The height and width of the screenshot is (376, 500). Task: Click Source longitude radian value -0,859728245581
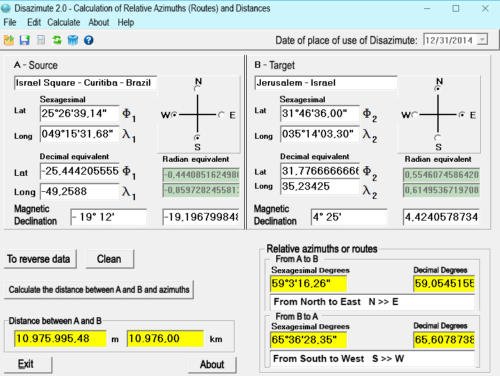tap(201, 190)
